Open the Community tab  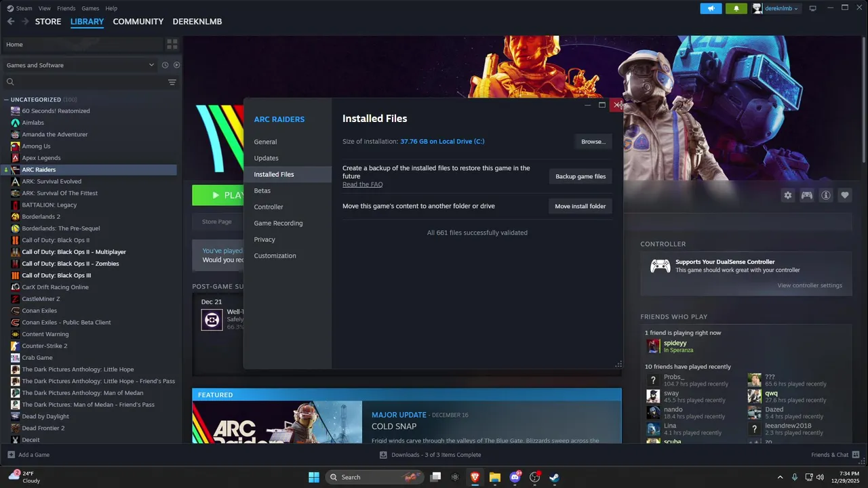point(138,22)
